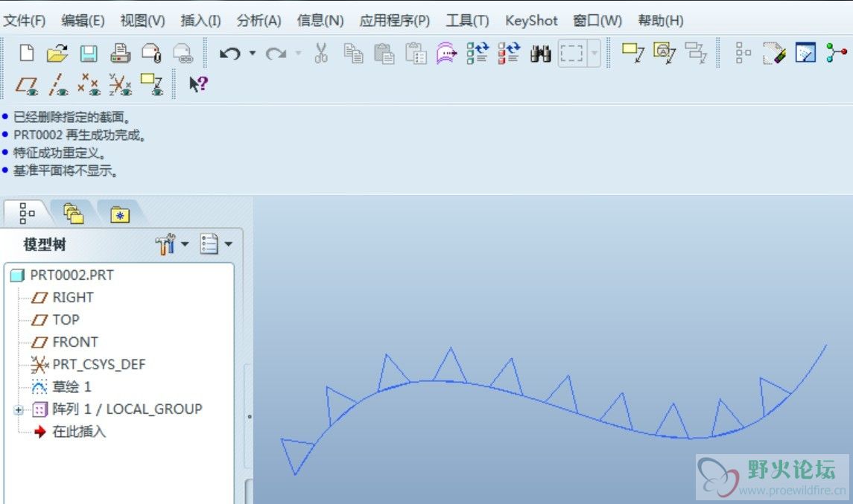The width and height of the screenshot is (853, 504).
Task: Toggle datum point display
Action: (x=89, y=86)
